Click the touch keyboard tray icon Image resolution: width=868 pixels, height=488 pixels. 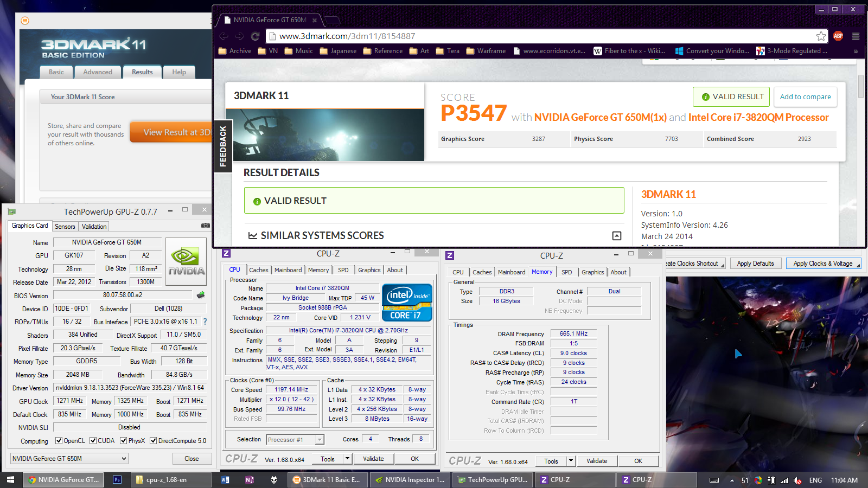tap(714, 480)
